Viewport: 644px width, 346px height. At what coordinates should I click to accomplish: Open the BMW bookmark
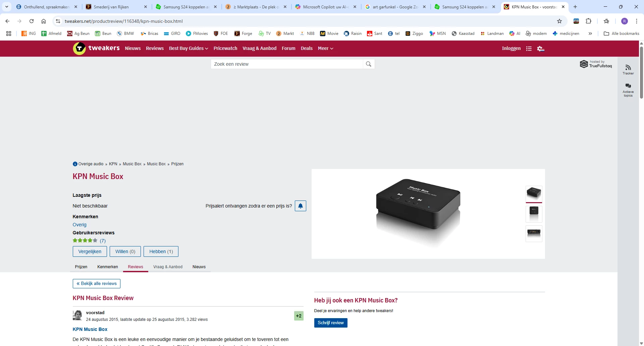pyautogui.click(x=125, y=34)
